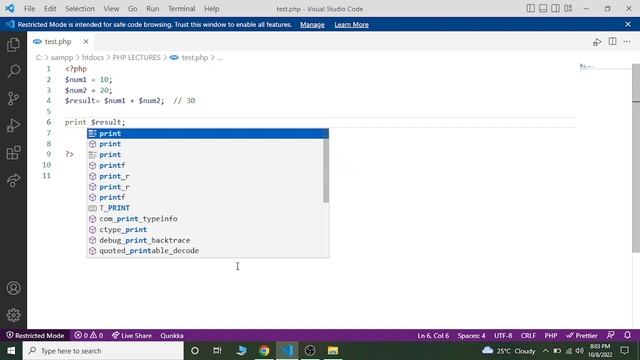
Task: Click PHP LECTURES in breadcrumb
Action: [x=136, y=58]
